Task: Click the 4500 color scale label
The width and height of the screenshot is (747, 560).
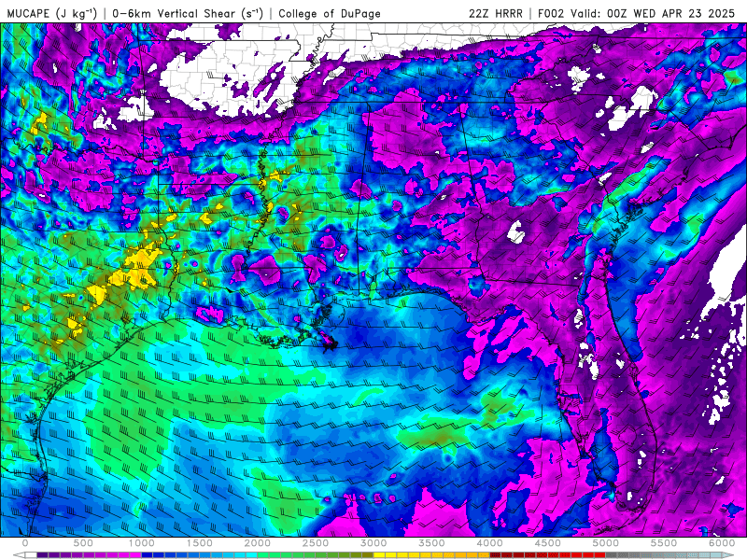Action: [x=548, y=543]
